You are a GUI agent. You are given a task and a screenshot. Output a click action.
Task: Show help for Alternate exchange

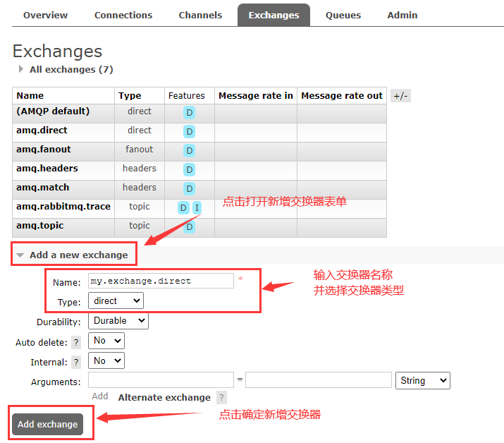click(221, 398)
